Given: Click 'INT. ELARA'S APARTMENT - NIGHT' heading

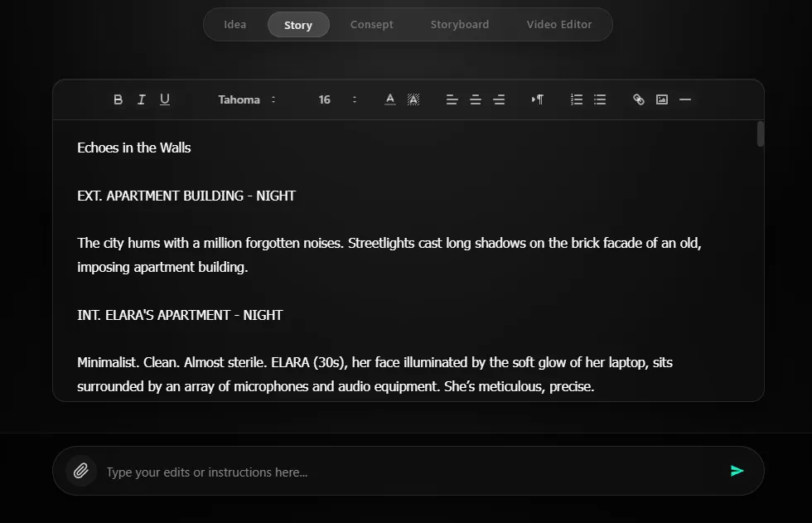Looking at the screenshot, I should [x=181, y=315].
